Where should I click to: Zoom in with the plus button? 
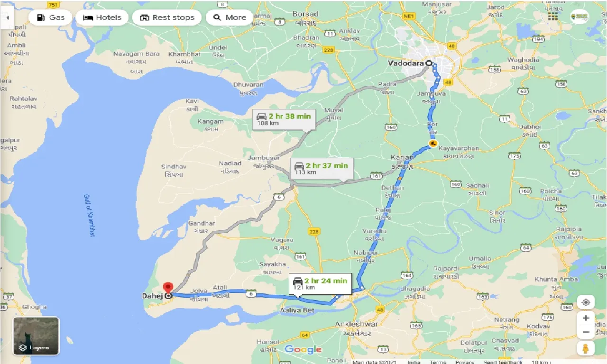[586, 318]
